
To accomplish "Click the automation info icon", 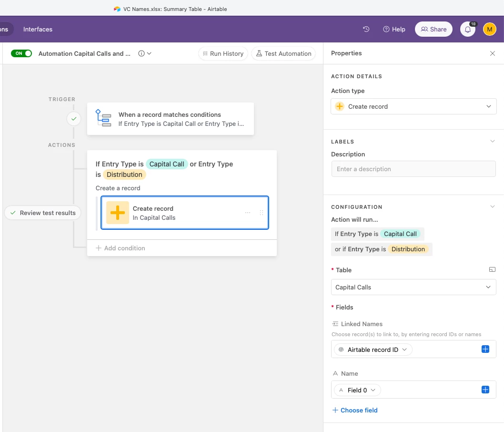I will (x=141, y=53).
